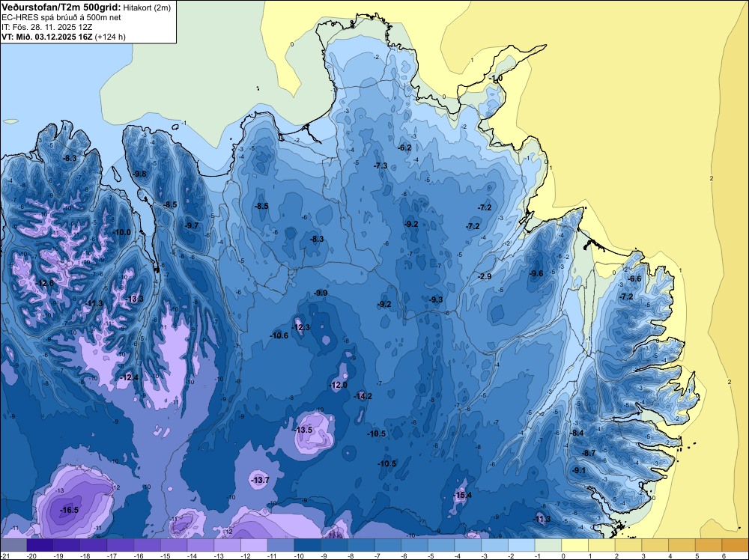Click the -12.4 temperature label
The height and width of the screenshot is (560, 749).
coord(129,377)
